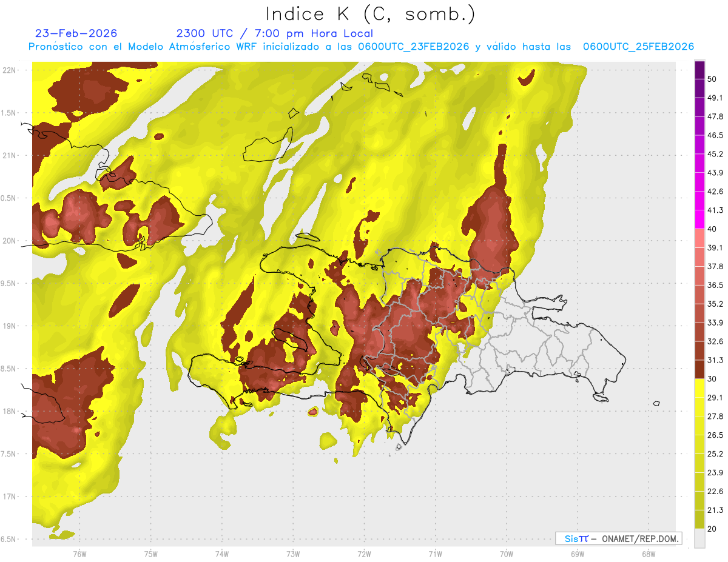Click the '47.8' color bar label
728x562 pixels.
715,116
